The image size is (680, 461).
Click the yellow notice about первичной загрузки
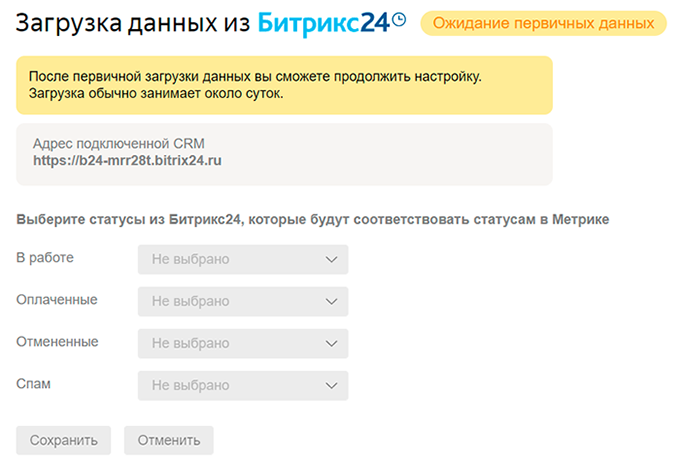tap(284, 85)
